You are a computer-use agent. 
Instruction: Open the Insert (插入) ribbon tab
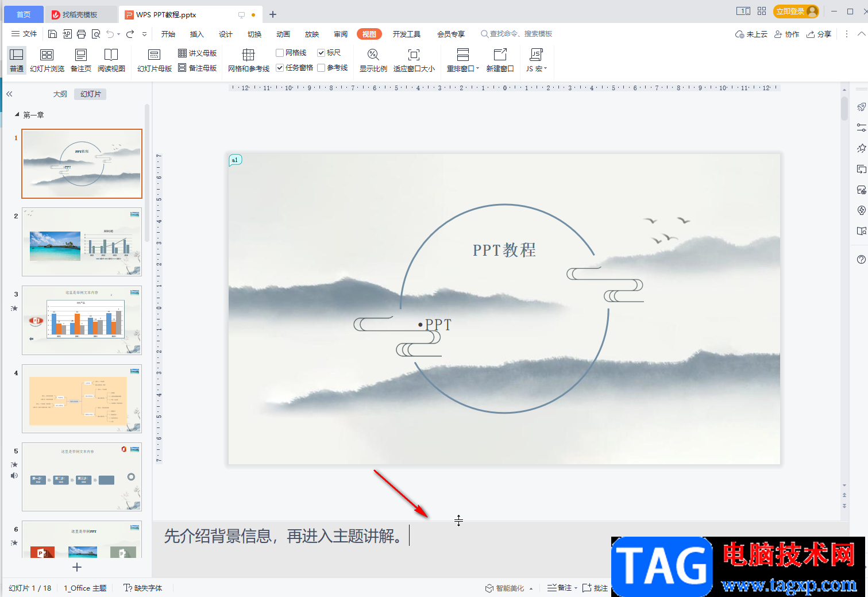(197, 34)
